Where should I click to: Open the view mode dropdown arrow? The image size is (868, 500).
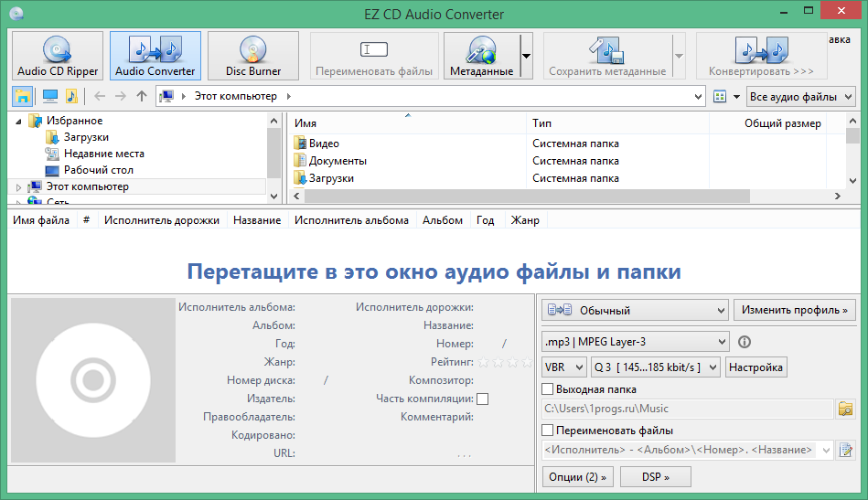[x=737, y=97]
